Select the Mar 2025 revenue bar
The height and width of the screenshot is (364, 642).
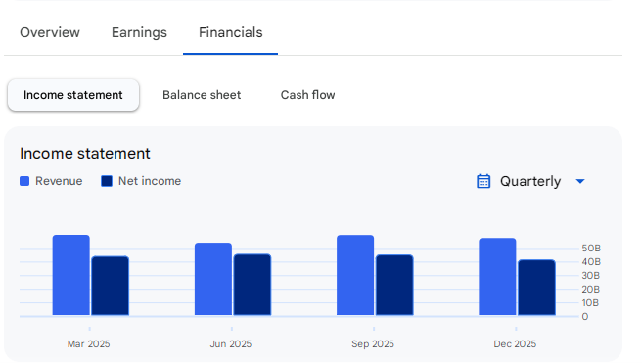click(71, 275)
